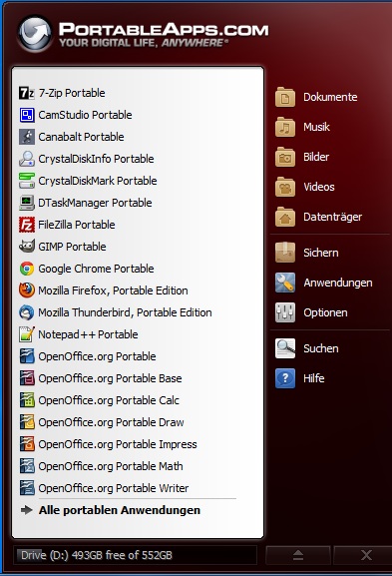
Task: Click the Dokumente label
Action: coord(330,97)
